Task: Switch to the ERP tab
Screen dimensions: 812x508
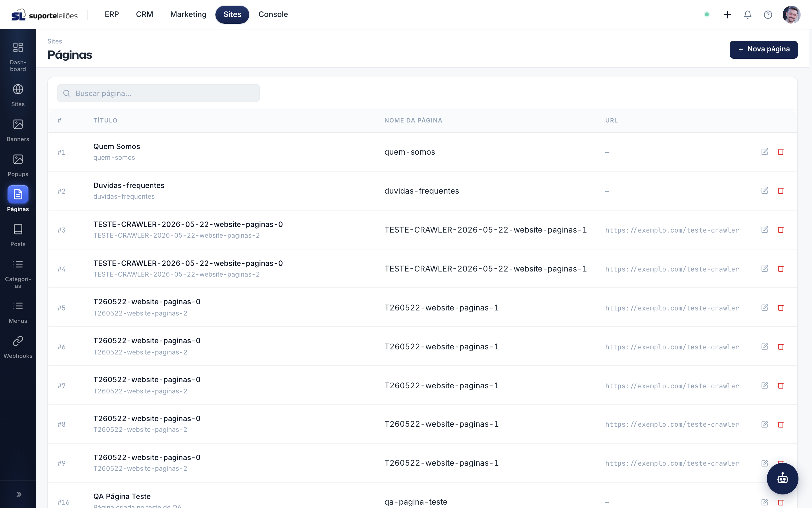Action: click(x=112, y=14)
